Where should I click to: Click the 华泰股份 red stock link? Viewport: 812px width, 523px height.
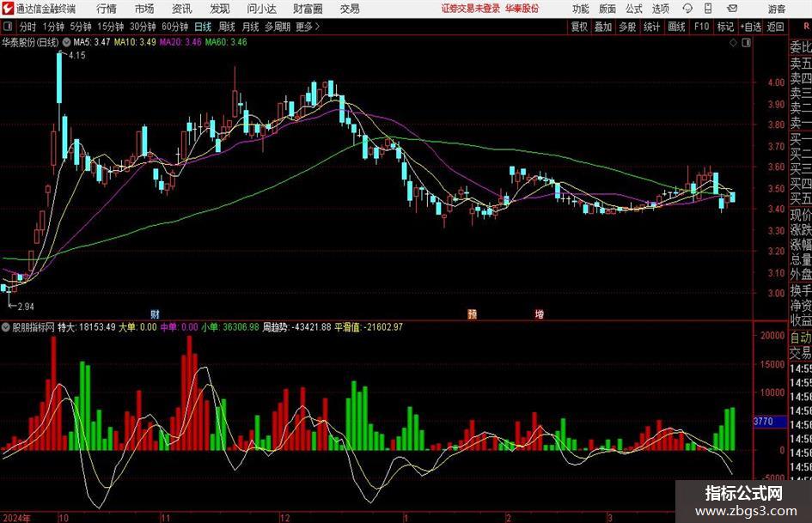(522, 9)
